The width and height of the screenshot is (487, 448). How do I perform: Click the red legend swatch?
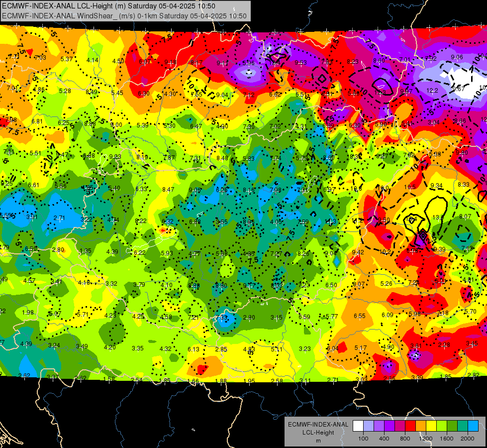(410, 426)
